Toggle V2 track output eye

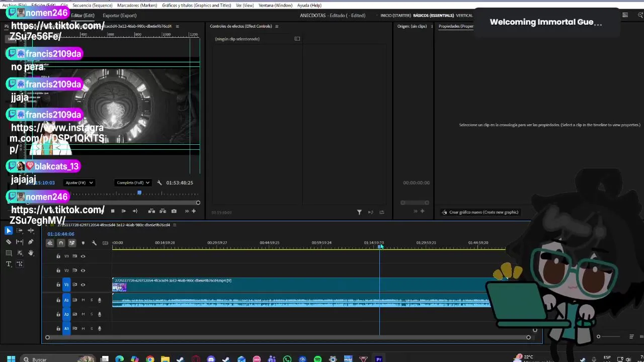pos(83,270)
